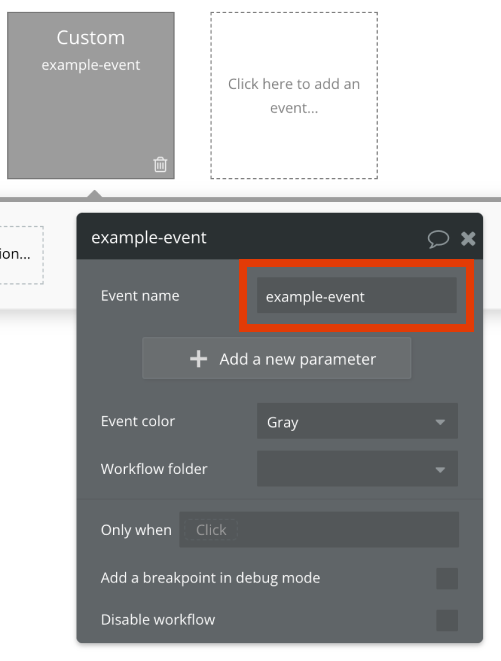
Task: Click the Disable workflow label text
Action: coord(158,620)
